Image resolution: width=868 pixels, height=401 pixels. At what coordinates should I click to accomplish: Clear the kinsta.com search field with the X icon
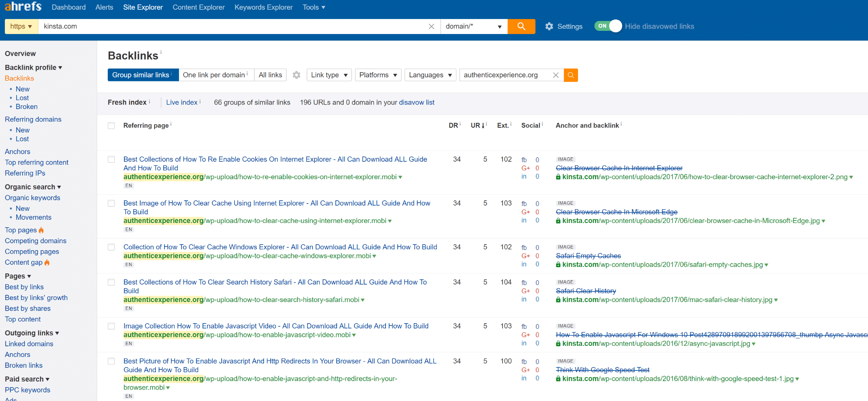tap(431, 26)
